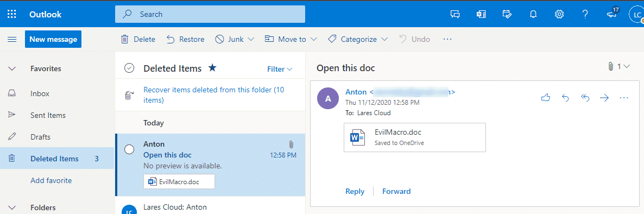Collapse navigation pane hamburger icon
The image size is (644, 214).
(12, 40)
